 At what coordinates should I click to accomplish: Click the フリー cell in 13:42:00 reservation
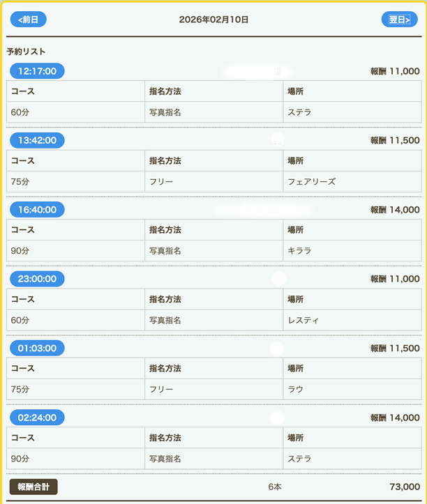[x=161, y=181]
